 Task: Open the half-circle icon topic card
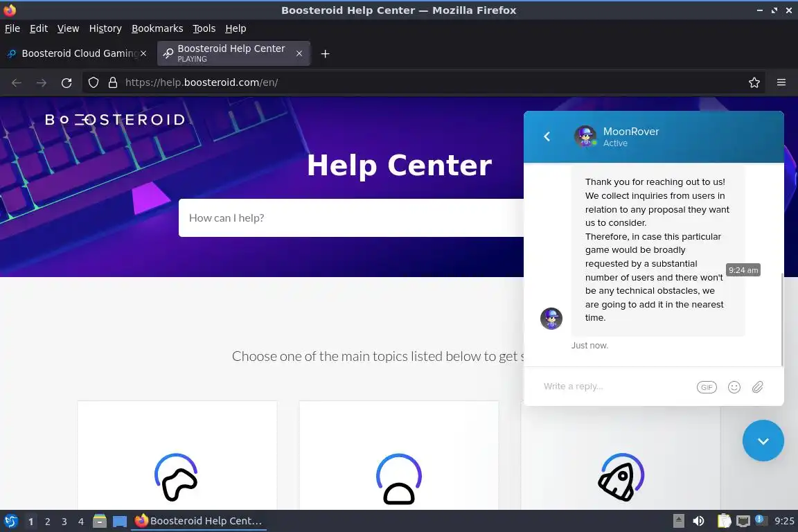[399, 455]
